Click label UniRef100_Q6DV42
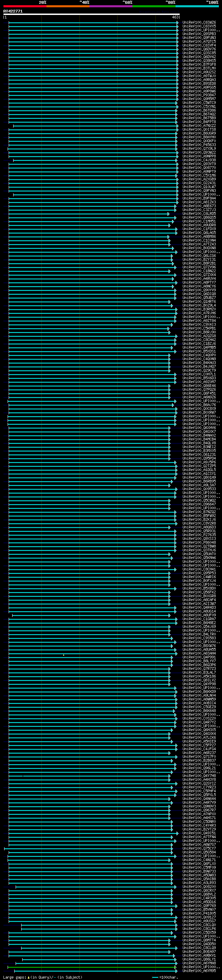The height and width of the screenshot is (980, 222). click(199, 57)
